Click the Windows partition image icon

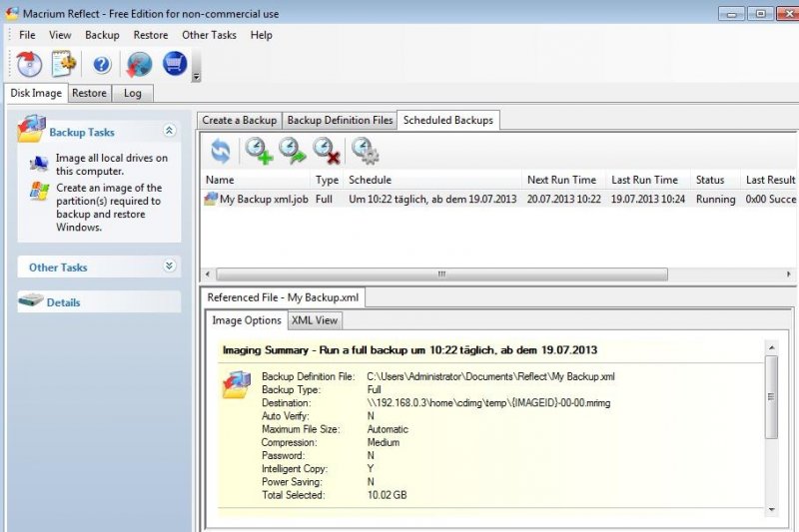click(39, 191)
